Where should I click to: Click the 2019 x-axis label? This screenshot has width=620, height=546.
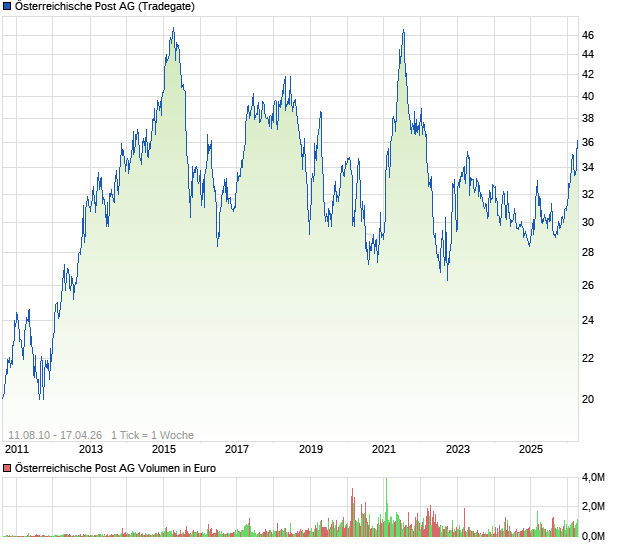[x=310, y=449]
